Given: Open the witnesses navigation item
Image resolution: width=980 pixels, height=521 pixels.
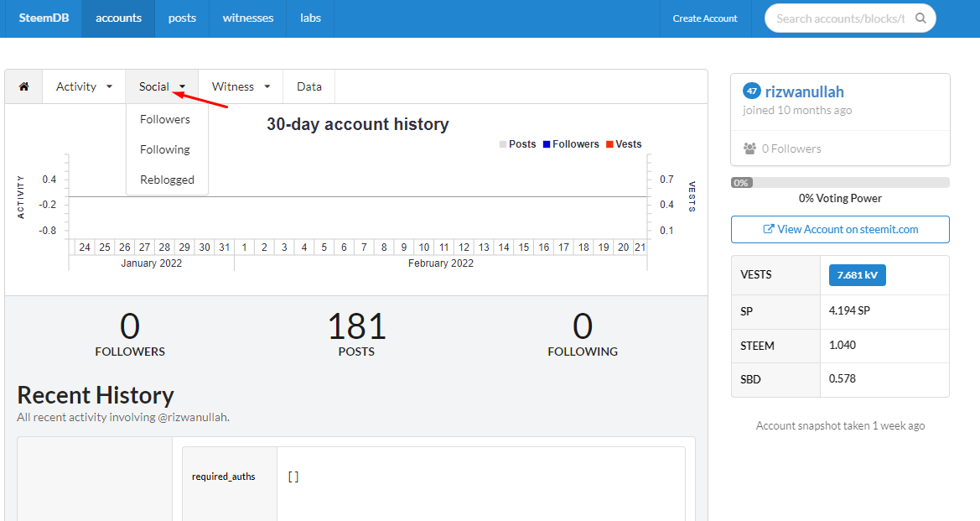Looking at the screenshot, I should [x=248, y=18].
